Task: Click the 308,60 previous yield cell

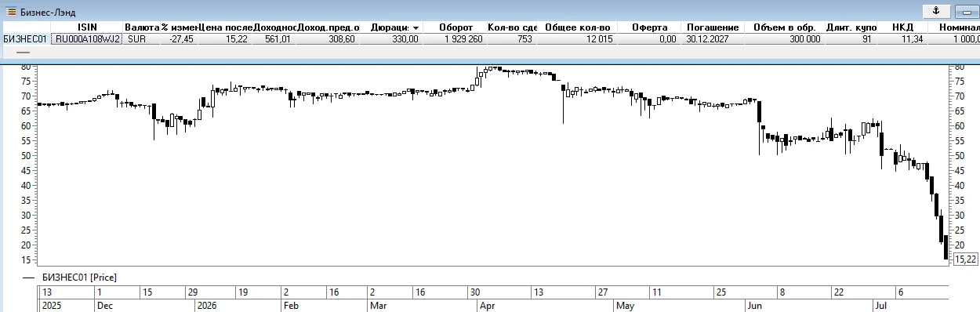Action: point(328,38)
